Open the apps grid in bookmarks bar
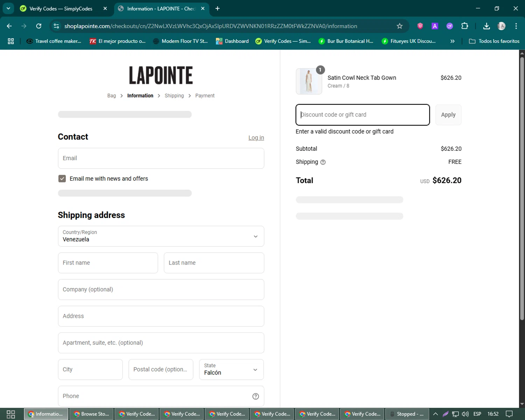 [11, 41]
